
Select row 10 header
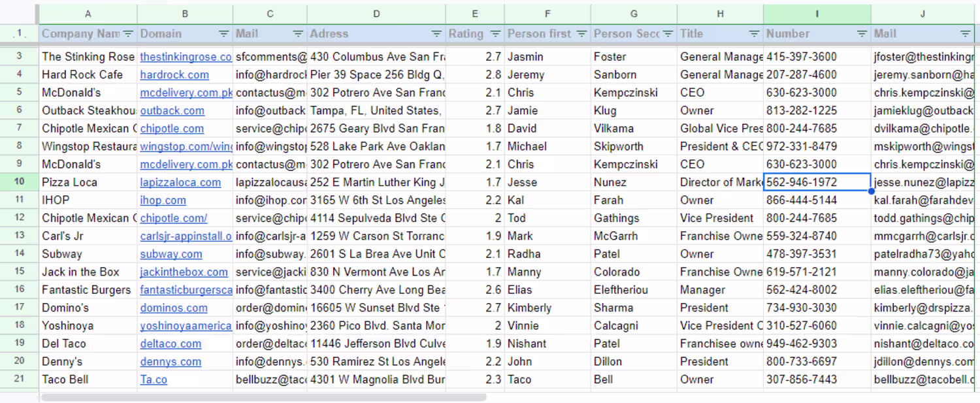[x=19, y=182]
